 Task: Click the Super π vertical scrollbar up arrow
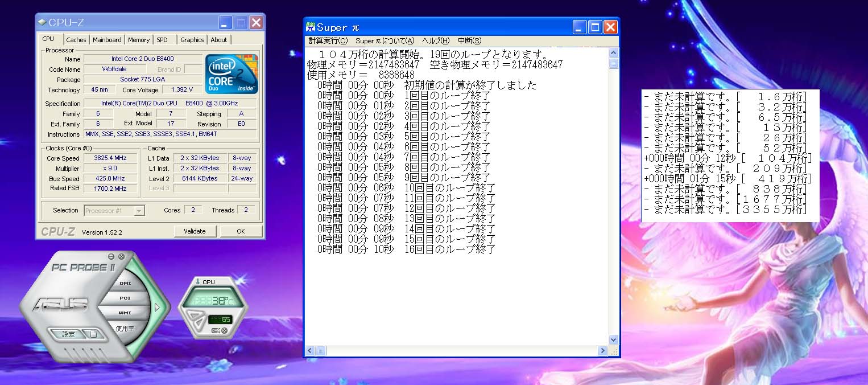[x=614, y=52]
